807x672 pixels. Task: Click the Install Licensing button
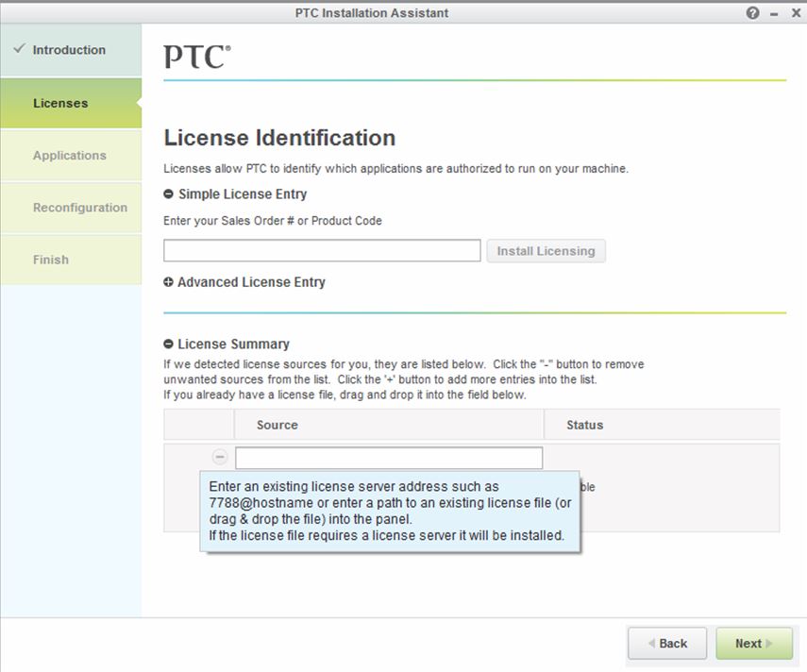(546, 251)
